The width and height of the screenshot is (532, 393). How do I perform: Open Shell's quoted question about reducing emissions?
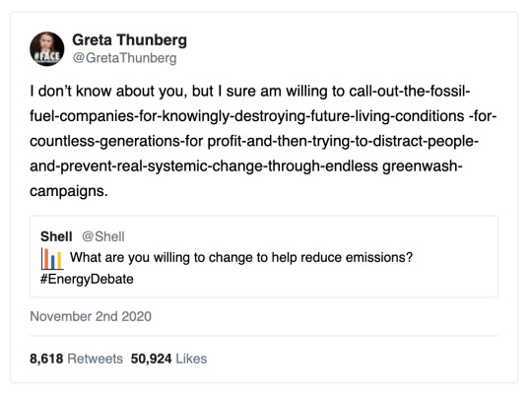point(241,257)
